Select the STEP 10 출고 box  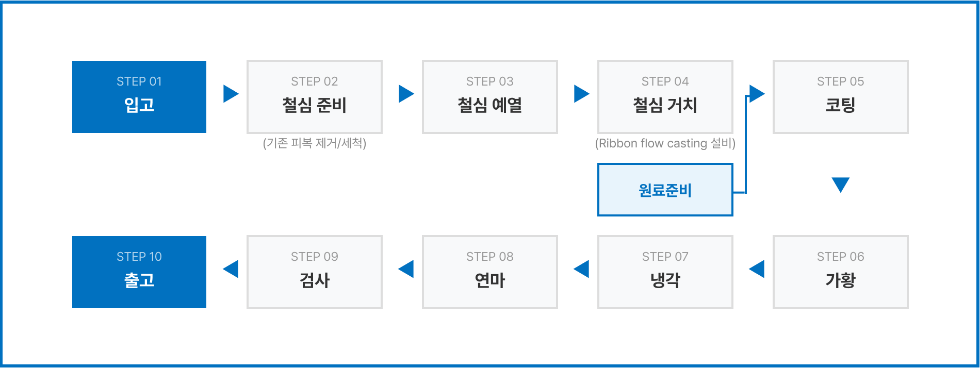click(139, 272)
